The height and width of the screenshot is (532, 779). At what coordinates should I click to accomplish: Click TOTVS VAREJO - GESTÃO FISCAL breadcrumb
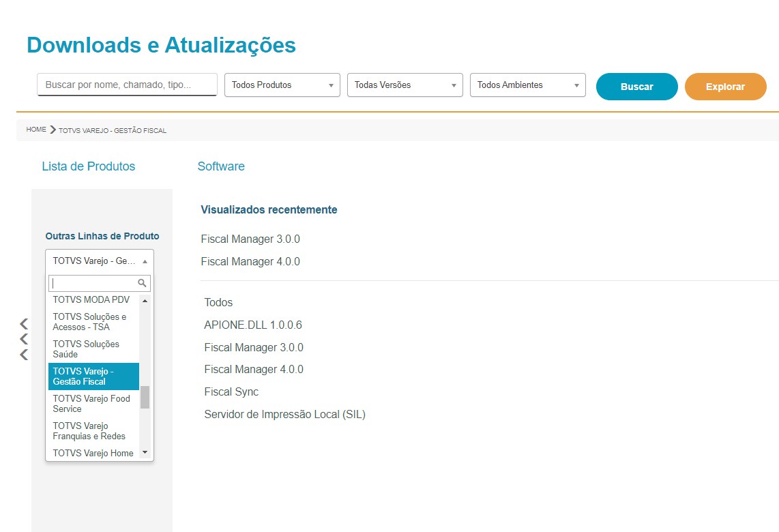(113, 131)
